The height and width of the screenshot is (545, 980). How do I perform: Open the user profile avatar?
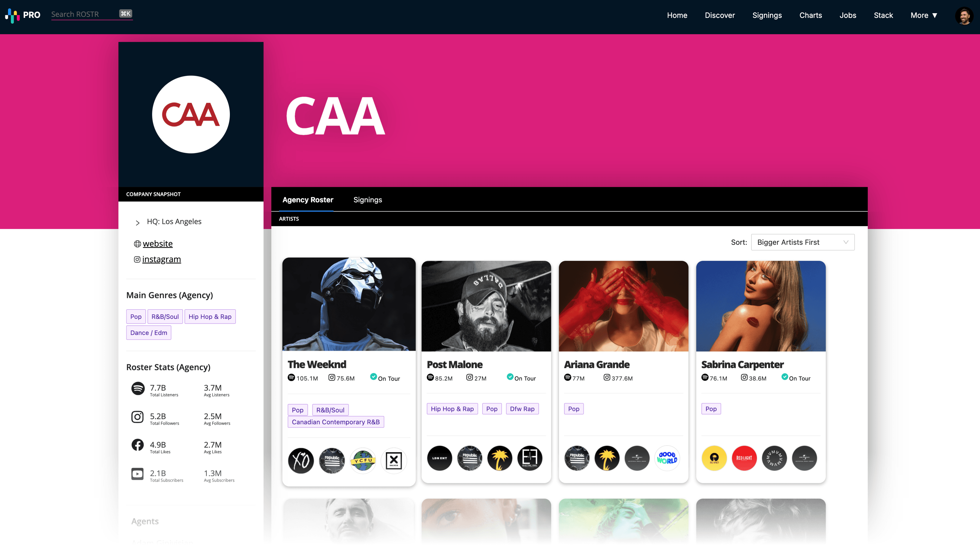click(x=964, y=16)
